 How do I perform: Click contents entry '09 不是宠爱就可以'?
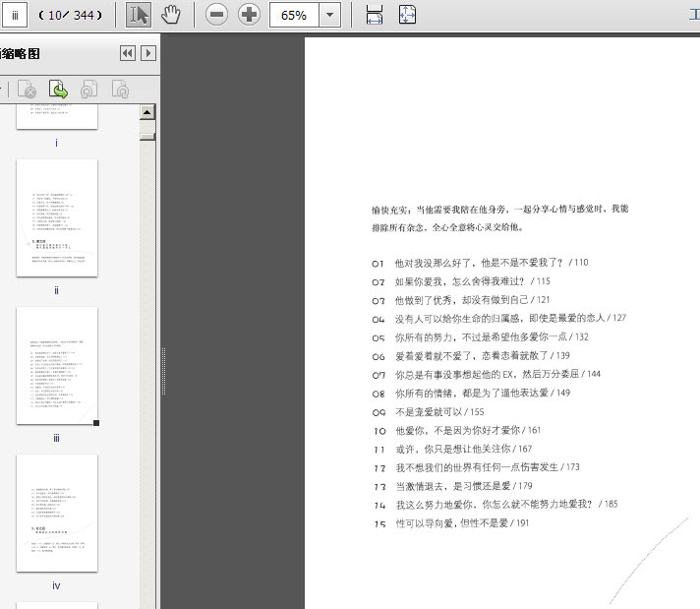[428, 412]
